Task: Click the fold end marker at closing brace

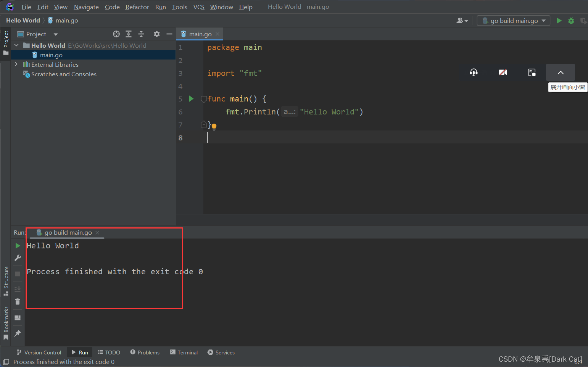Action: click(204, 124)
